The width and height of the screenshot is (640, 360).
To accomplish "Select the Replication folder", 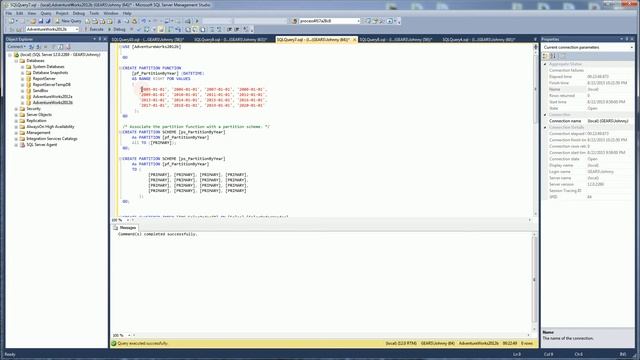I will [x=36, y=121].
